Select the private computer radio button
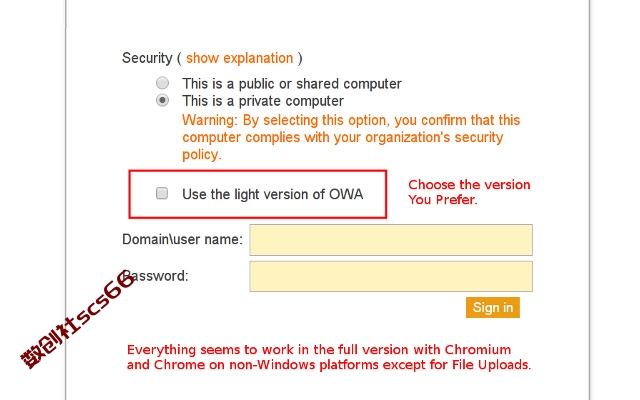This screenshot has height=400, width=640. 162,100
